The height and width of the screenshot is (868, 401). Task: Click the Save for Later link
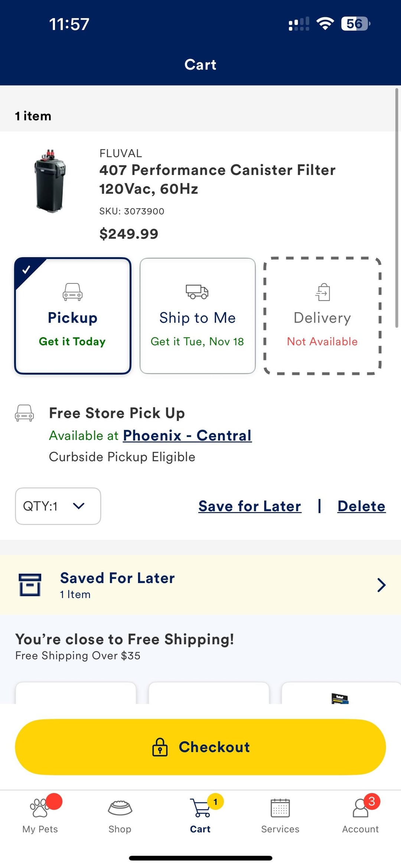click(x=250, y=506)
